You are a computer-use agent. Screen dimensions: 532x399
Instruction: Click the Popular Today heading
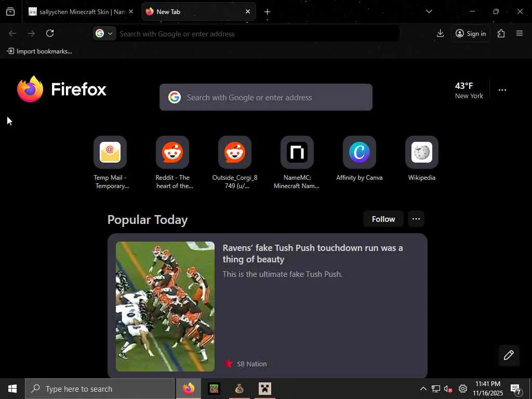148,220
